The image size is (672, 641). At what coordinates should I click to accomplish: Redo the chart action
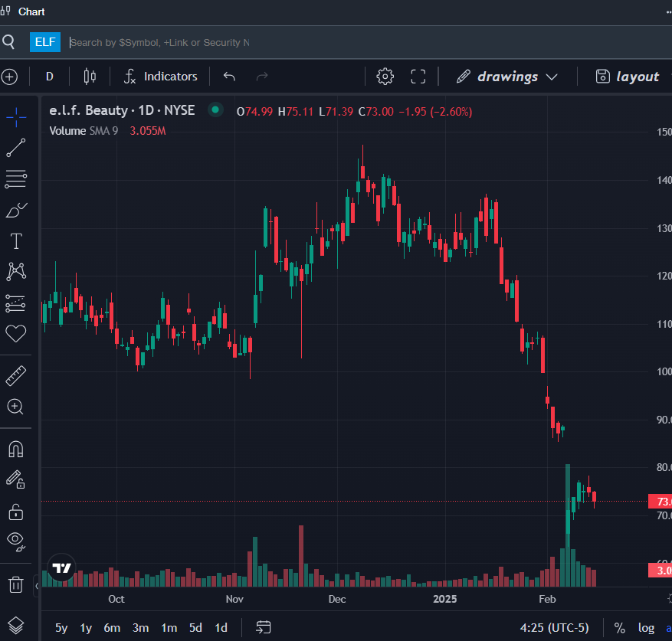pos(262,77)
